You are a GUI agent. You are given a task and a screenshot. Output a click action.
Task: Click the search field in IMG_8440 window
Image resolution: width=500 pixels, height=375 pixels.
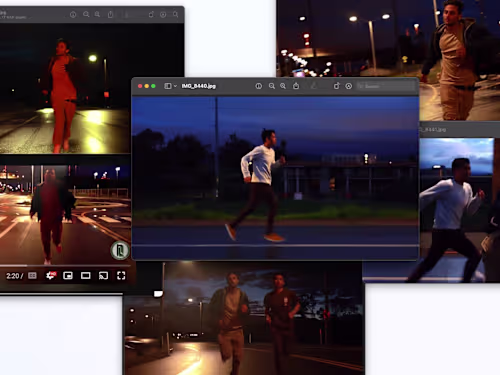pyautogui.click(x=386, y=86)
